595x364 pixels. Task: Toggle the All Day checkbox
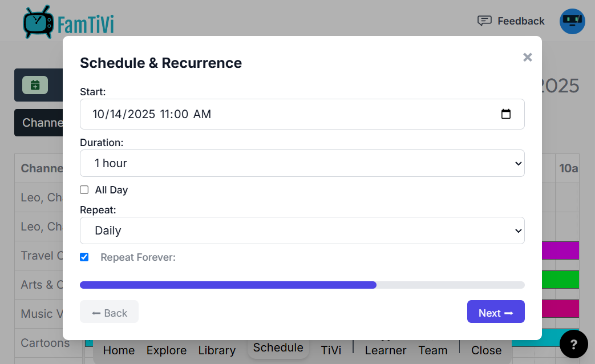(84, 190)
